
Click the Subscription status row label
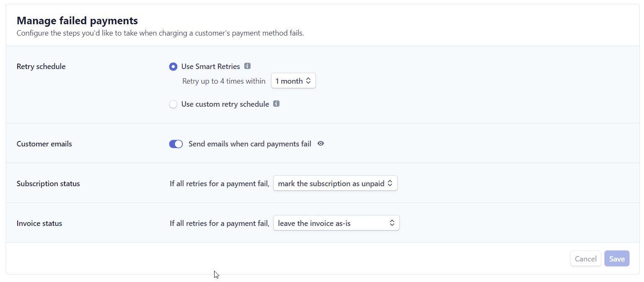(x=48, y=183)
